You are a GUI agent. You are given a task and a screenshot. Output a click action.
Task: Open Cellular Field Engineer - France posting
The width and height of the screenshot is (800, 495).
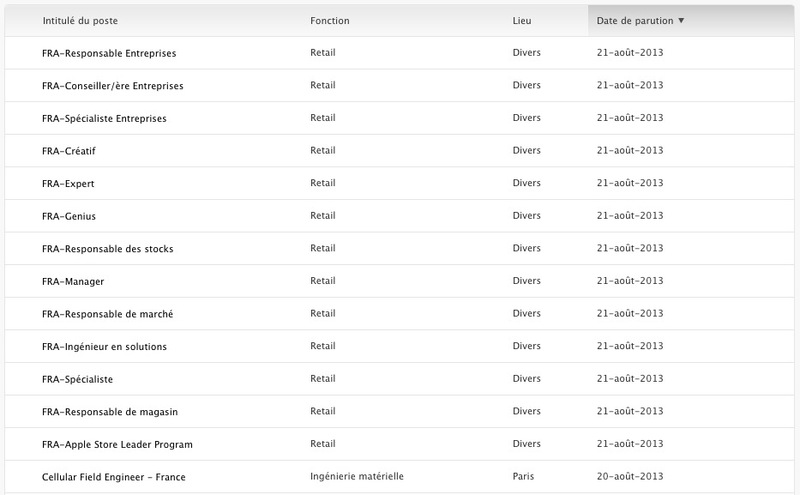pyautogui.click(x=114, y=477)
